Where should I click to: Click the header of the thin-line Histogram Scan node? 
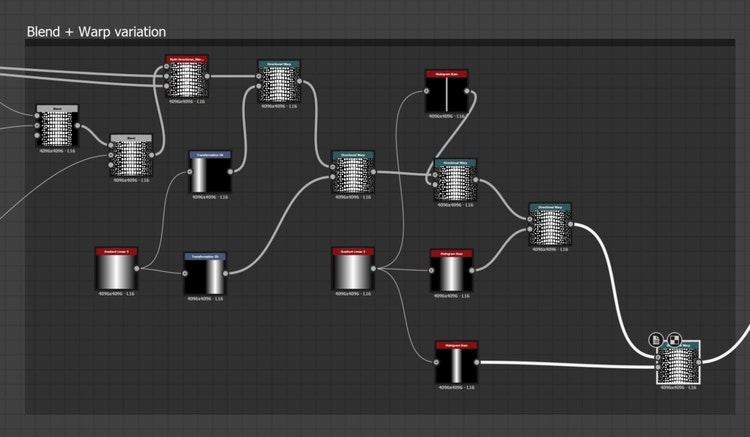(447, 74)
